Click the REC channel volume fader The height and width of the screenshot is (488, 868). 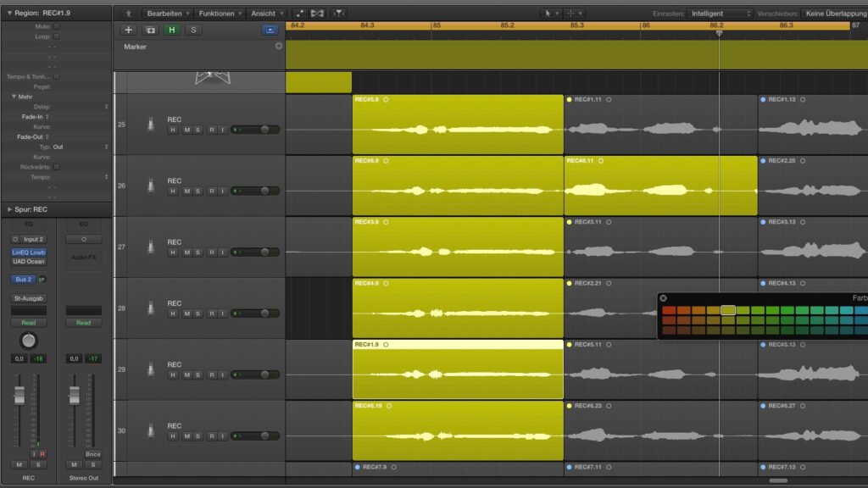(x=19, y=395)
